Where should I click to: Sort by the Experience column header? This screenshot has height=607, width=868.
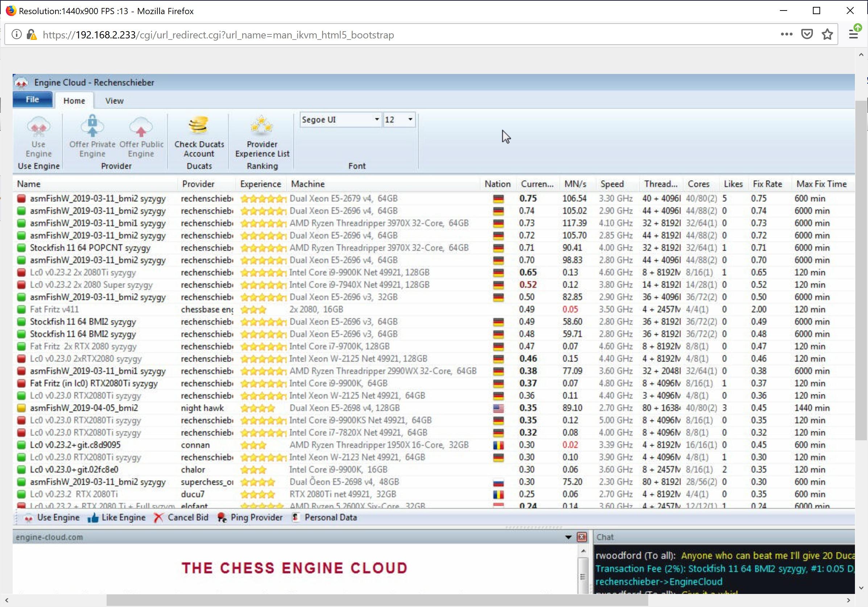260,184
